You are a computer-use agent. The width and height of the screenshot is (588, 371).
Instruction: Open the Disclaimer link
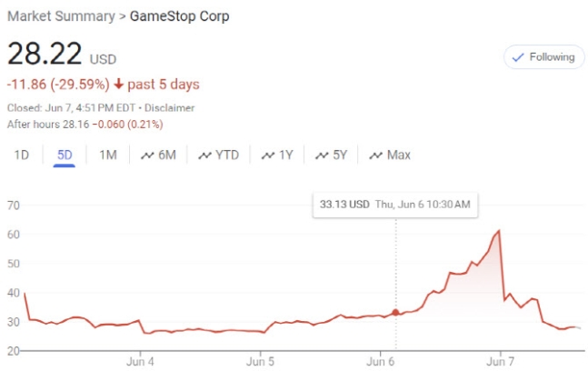click(170, 107)
